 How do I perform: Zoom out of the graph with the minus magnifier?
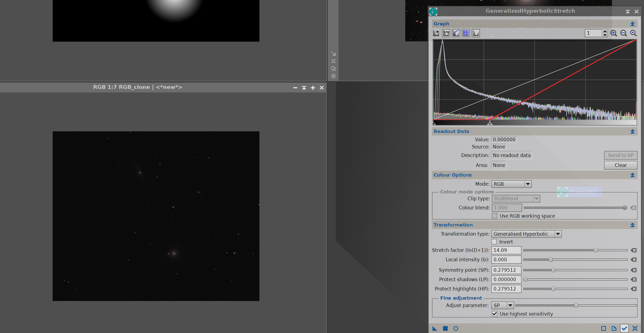tap(624, 33)
